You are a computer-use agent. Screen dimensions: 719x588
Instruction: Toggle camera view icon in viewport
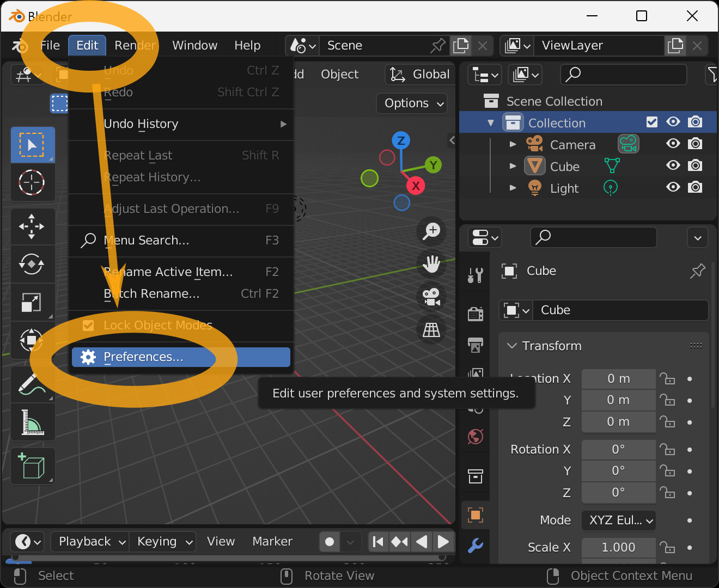pos(431,297)
